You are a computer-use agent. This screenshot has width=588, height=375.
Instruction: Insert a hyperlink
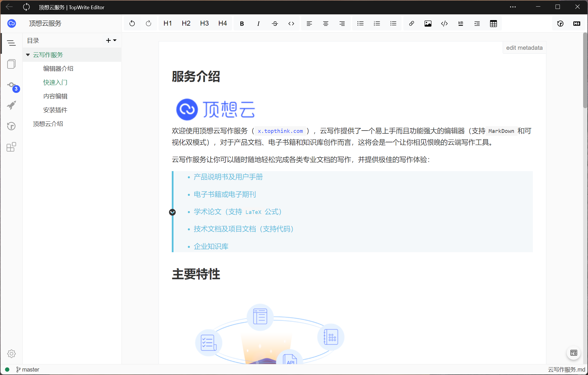pos(412,24)
